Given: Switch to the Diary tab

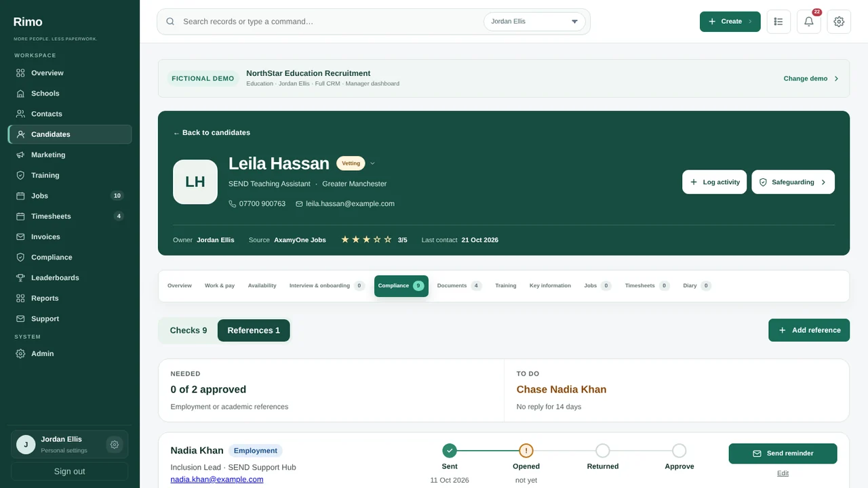Looking at the screenshot, I should 696,286.
